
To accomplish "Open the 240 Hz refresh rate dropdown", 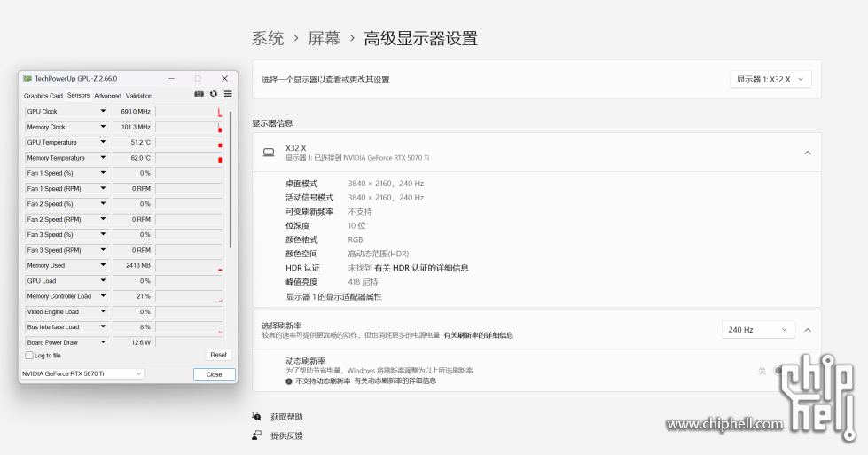I will pos(758,329).
